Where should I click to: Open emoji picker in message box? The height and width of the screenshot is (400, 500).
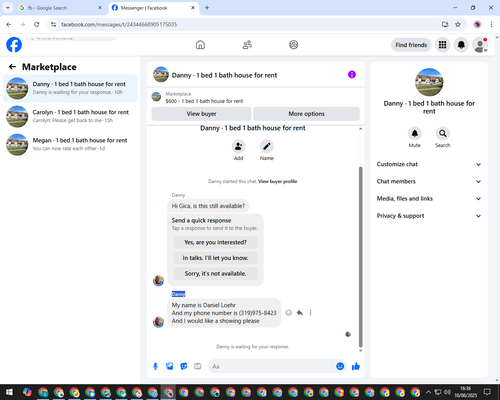(340, 366)
